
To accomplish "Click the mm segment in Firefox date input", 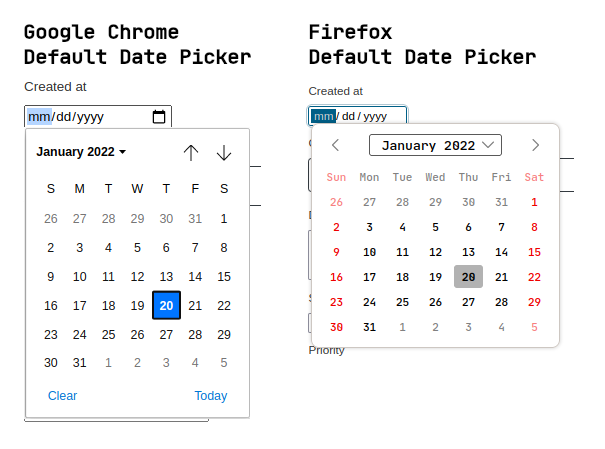I will click(323, 116).
